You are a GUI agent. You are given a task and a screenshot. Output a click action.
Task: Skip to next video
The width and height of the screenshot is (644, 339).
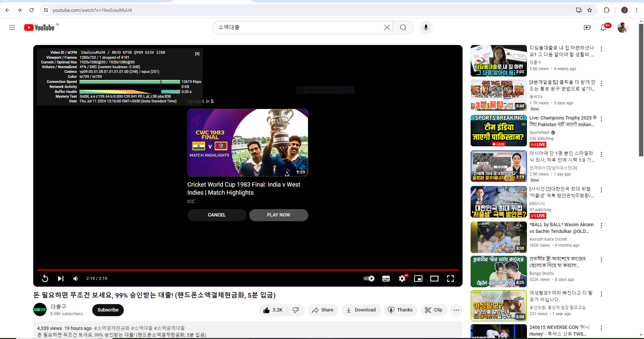click(61, 279)
